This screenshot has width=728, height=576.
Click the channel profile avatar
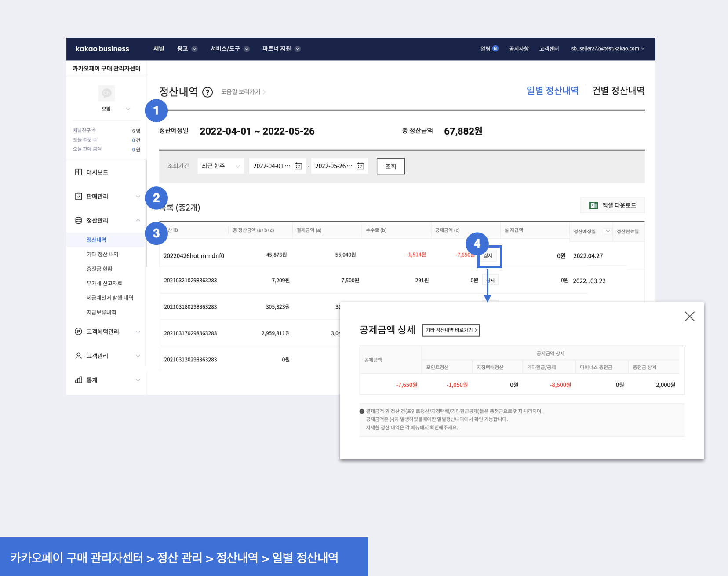[x=106, y=93]
